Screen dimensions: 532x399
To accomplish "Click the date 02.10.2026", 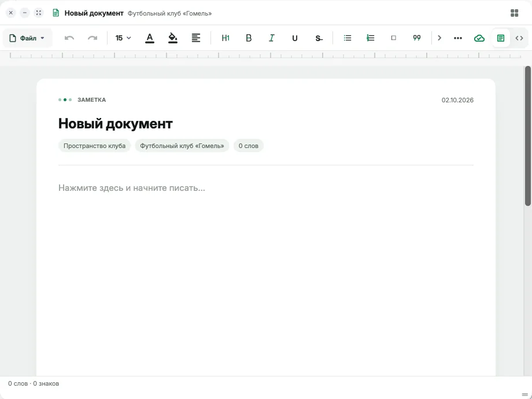I will tap(457, 100).
